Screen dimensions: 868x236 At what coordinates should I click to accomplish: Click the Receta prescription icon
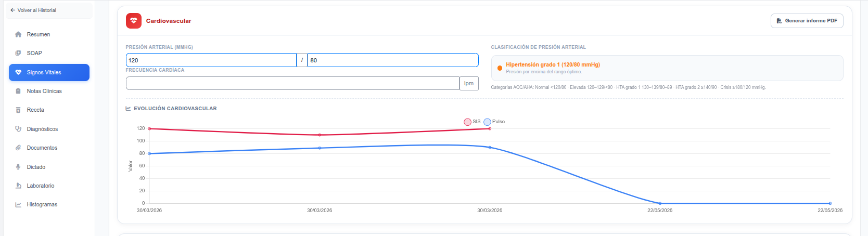click(x=18, y=110)
